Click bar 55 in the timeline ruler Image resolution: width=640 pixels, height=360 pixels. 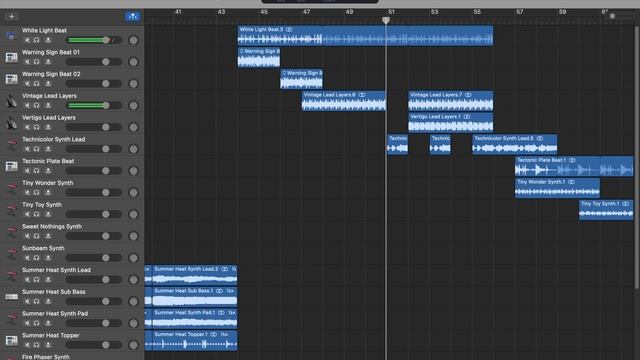click(477, 12)
